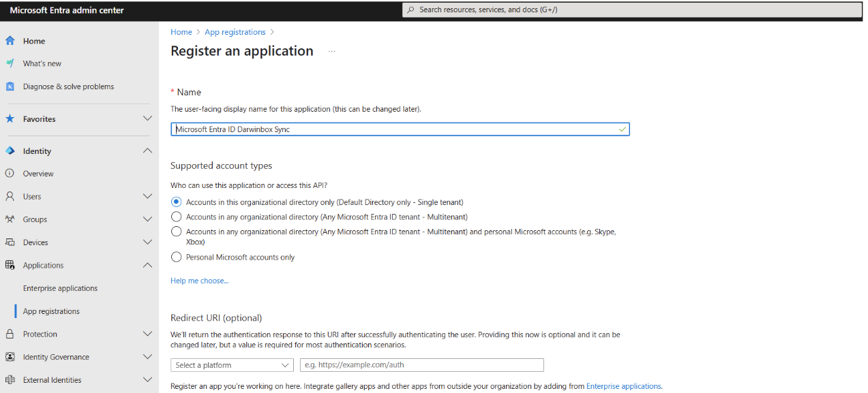Expand the External Identities chevron
The width and height of the screenshot is (868, 393).
[147, 380]
